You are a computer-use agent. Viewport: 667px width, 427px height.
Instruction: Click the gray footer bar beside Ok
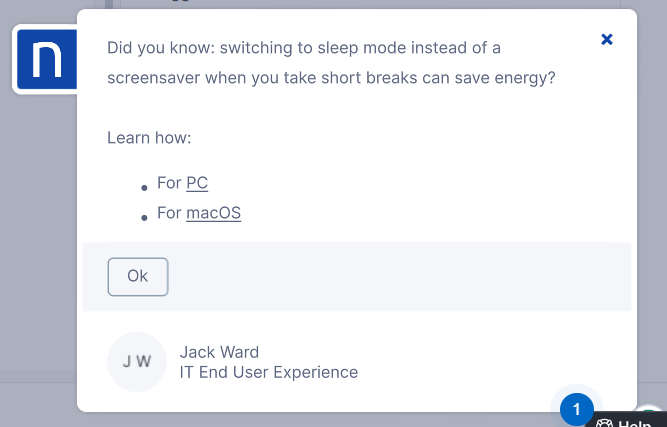(x=400, y=277)
